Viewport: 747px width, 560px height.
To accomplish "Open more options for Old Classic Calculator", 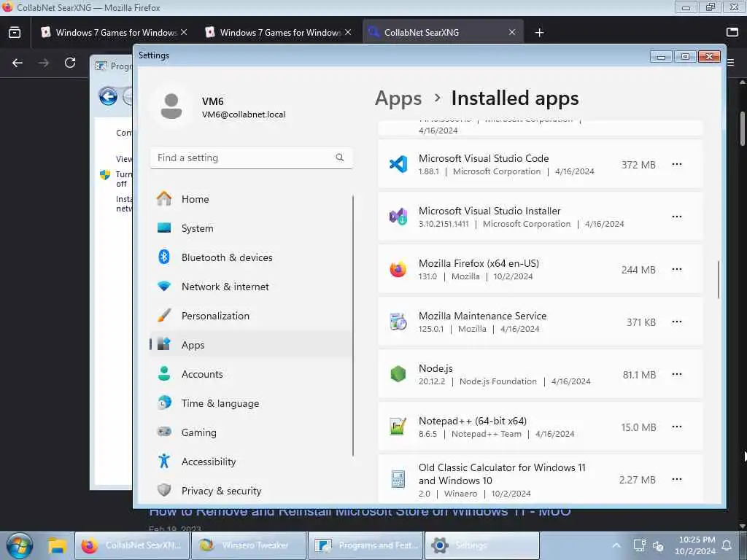I will pos(676,479).
